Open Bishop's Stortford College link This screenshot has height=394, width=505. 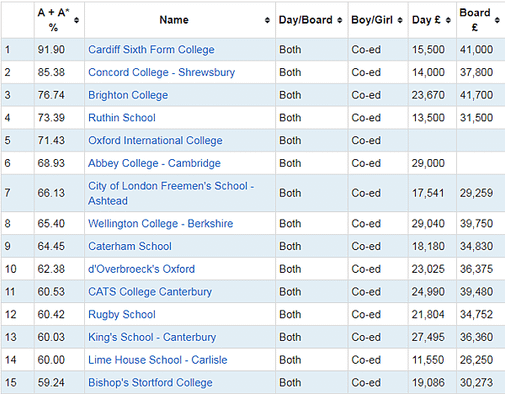pyautogui.click(x=150, y=382)
